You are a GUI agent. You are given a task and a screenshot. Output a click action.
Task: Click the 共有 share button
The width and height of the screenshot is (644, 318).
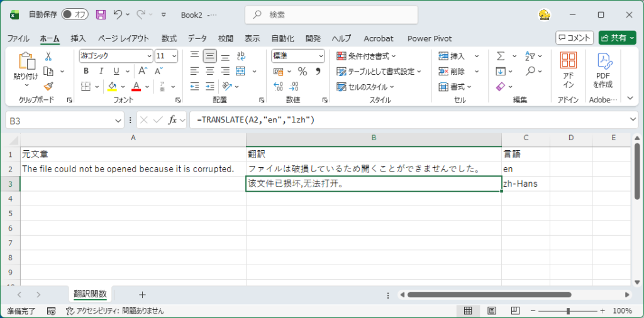617,38
